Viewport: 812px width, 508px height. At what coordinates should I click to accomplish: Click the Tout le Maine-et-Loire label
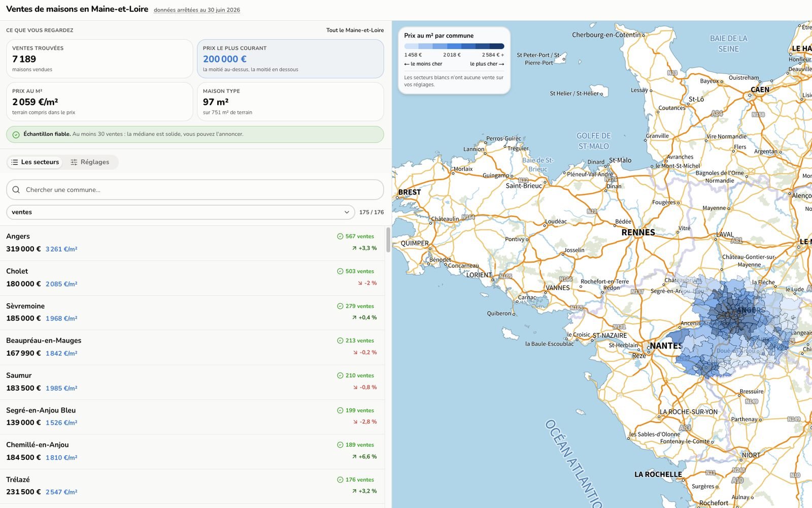tap(355, 30)
